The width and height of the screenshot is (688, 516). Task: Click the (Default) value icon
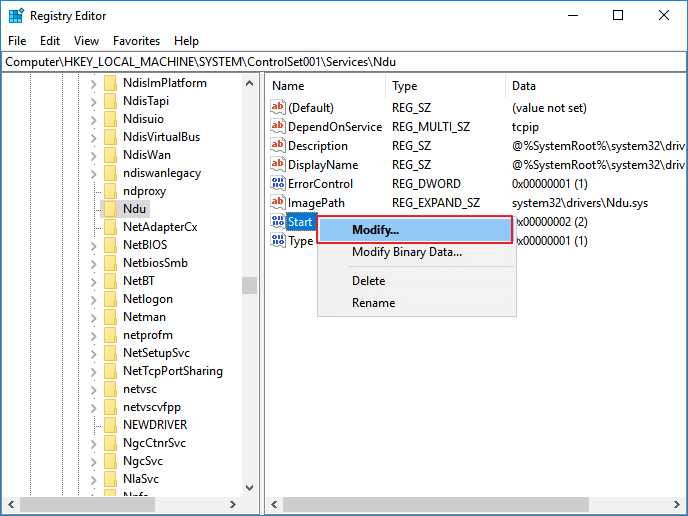click(278, 107)
